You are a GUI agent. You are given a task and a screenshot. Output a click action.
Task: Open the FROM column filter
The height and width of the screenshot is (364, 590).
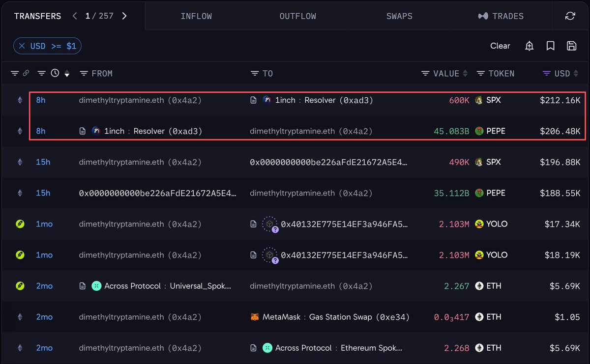(x=84, y=73)
